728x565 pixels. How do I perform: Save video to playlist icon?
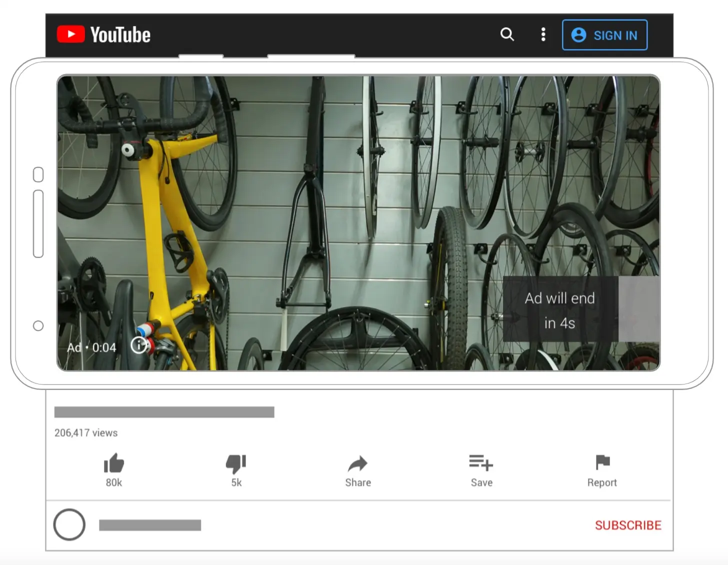pyautogui.click(x=481, y=463)
